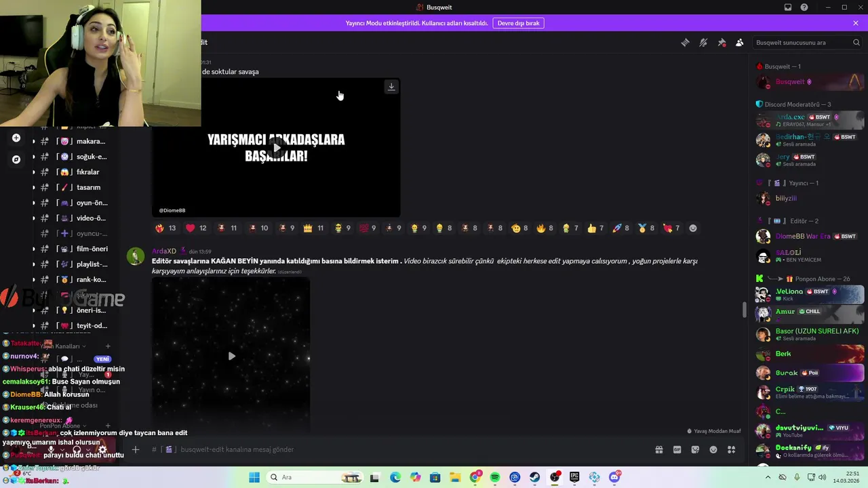Viewport: 868px width, 488px height.
Task: Add a new reaction smiley button
Action: (693, 228)
